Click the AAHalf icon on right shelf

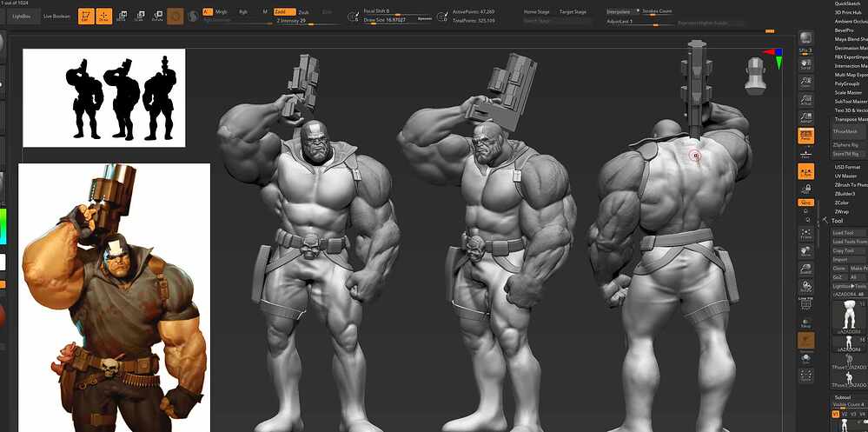[806, 117]
